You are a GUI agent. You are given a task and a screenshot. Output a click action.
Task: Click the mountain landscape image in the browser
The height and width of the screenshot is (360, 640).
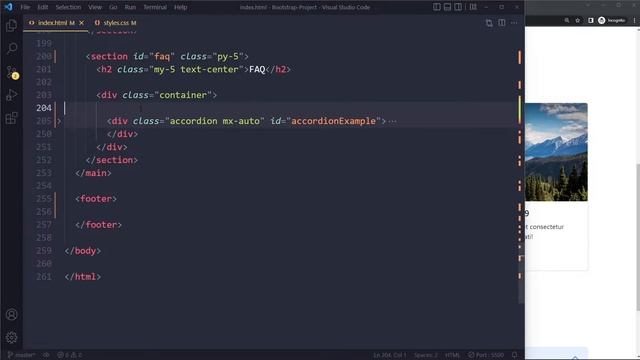pos(556,152)
